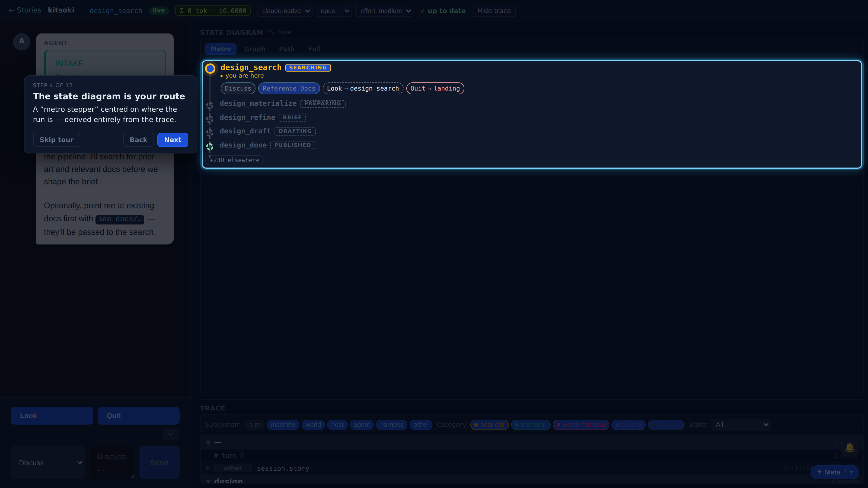Screen dimensions: 868x488
Task: Toggle the world-mutation category filter
Action: point(580,425)
